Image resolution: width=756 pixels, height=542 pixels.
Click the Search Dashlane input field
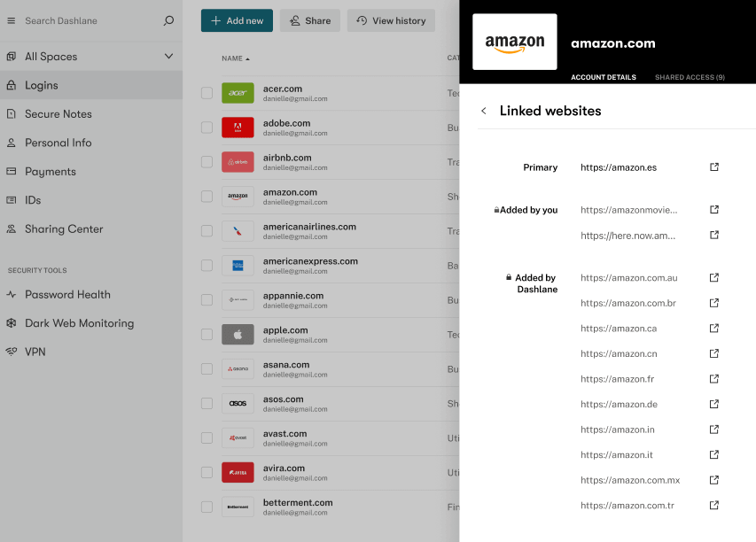click(x=89, y=19)
